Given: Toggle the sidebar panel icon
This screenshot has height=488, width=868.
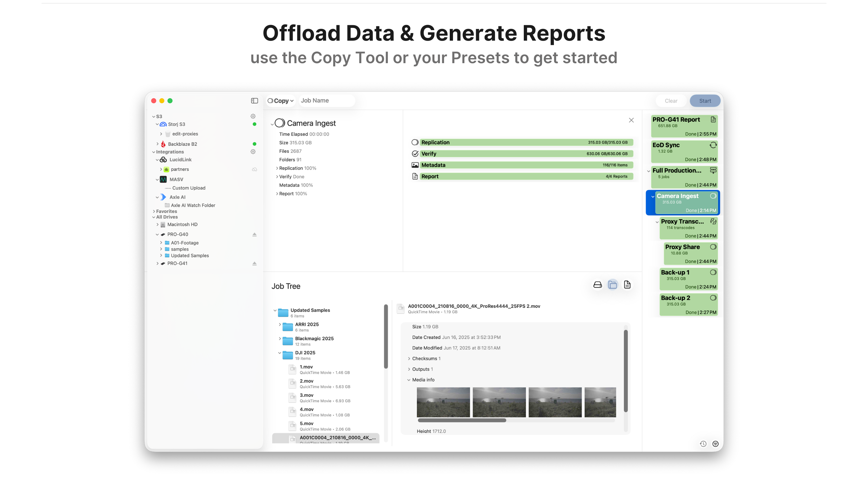Looking at the screenshot, I should point(254,101).
